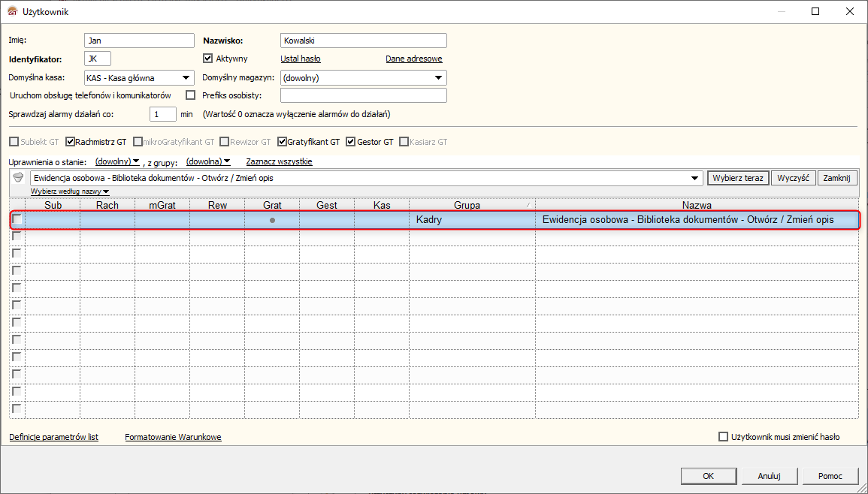This screenshot has height=494, width=868.
Task: Click the Wyczyść button
Action: pyautogui.click(x=794, y=178)
